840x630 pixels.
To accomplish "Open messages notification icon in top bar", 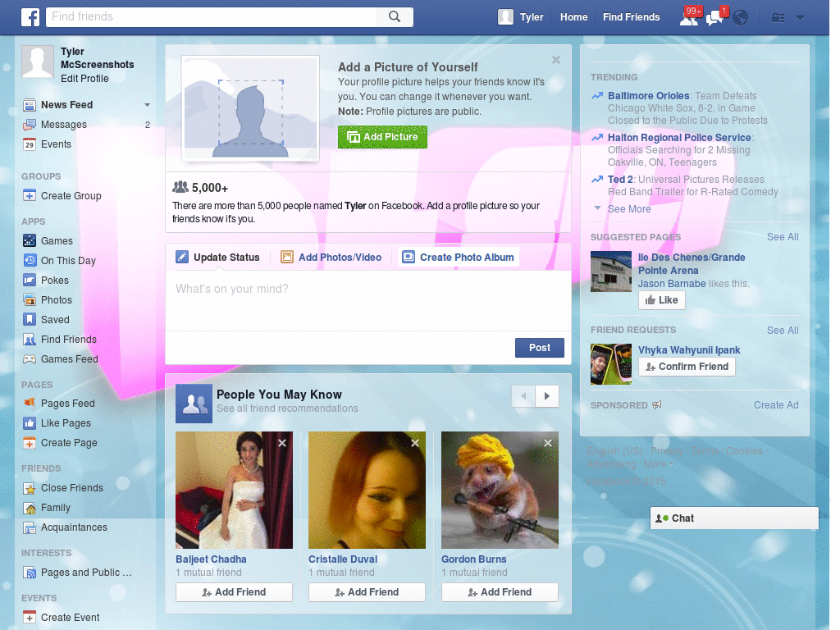I will pos(715,17).
